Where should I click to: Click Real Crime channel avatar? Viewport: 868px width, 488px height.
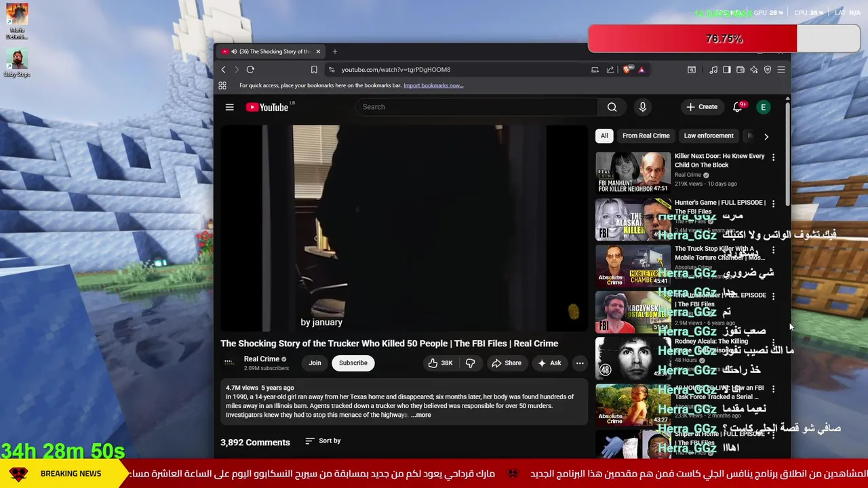pyautogui.click(x=229, y=363)
